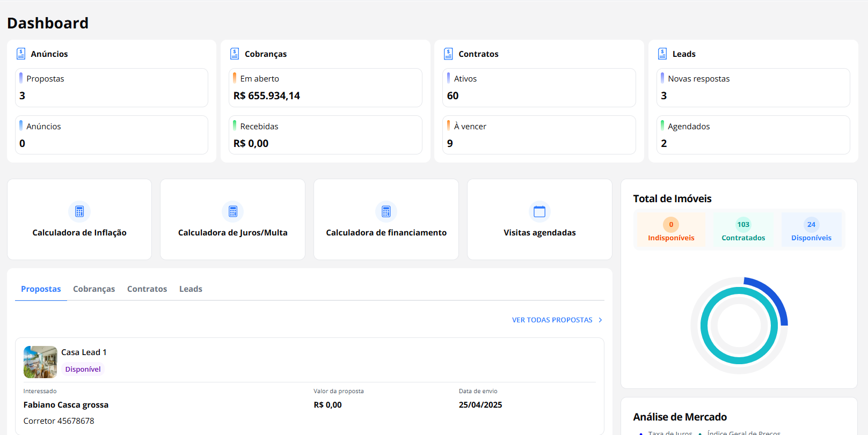Open the Propostas tab

[41, 289]
